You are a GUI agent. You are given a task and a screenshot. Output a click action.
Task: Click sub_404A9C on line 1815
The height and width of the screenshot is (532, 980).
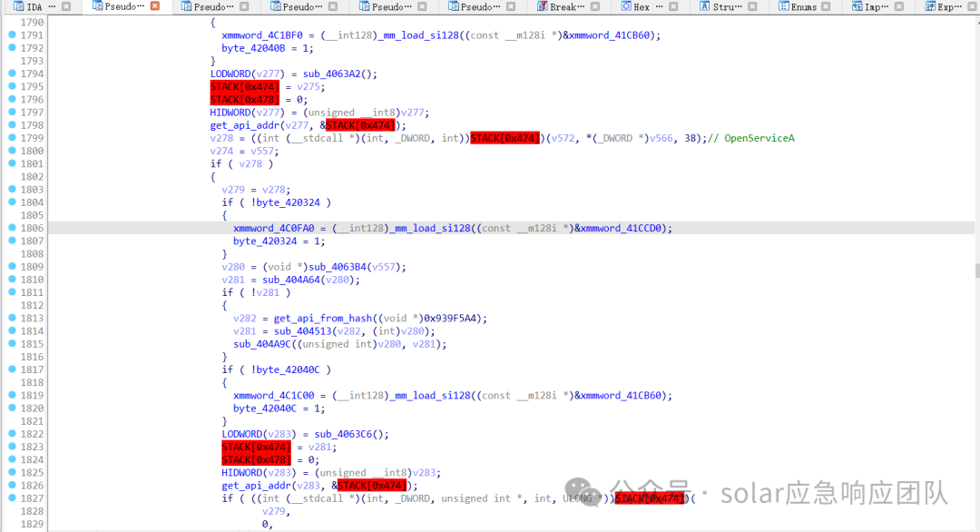point(262,344)
